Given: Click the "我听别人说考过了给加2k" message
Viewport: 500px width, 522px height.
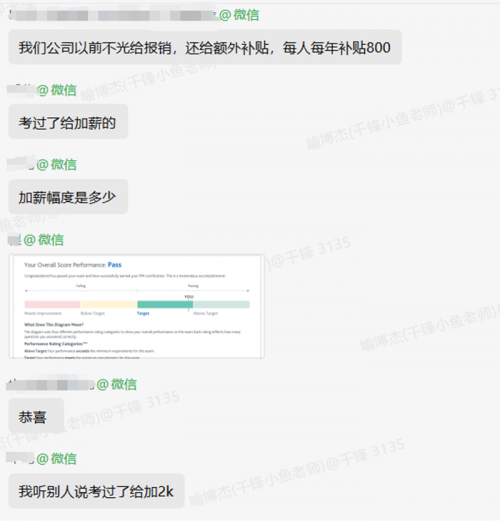Looking at the screenshot, I should coord(96,491).
